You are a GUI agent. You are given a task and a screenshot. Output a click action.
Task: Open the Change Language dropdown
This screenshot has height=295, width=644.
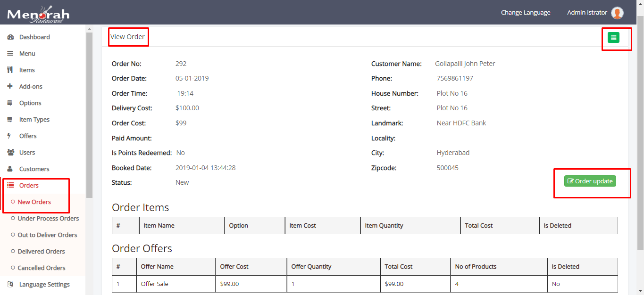(x=526, y=13)
